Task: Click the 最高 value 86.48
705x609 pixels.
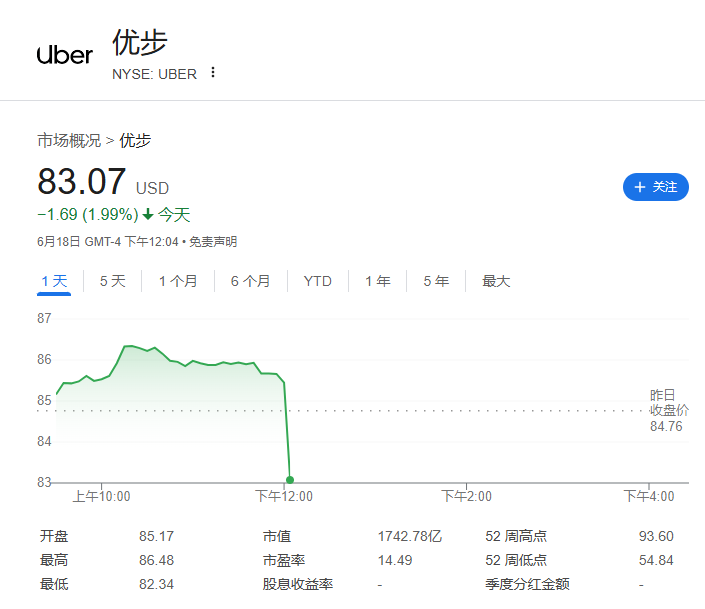Action: pyautogui.click(x=156, y=560)
